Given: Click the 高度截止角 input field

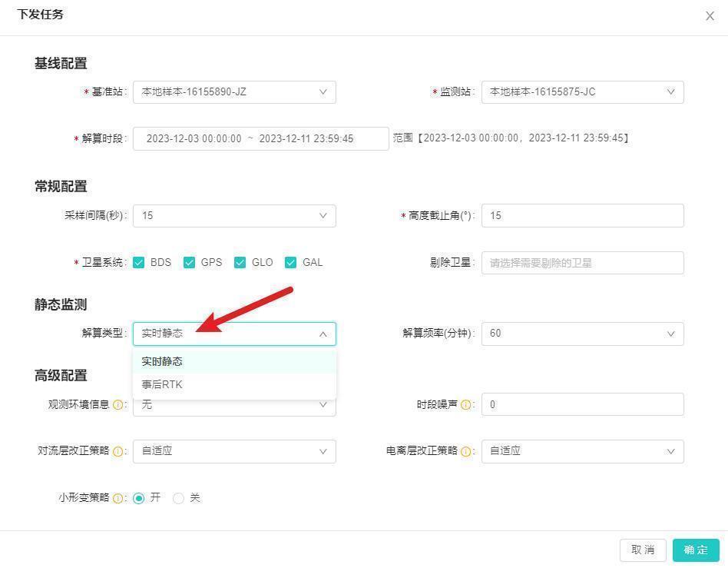Looking at the screenshot, I should pos(582,216).
